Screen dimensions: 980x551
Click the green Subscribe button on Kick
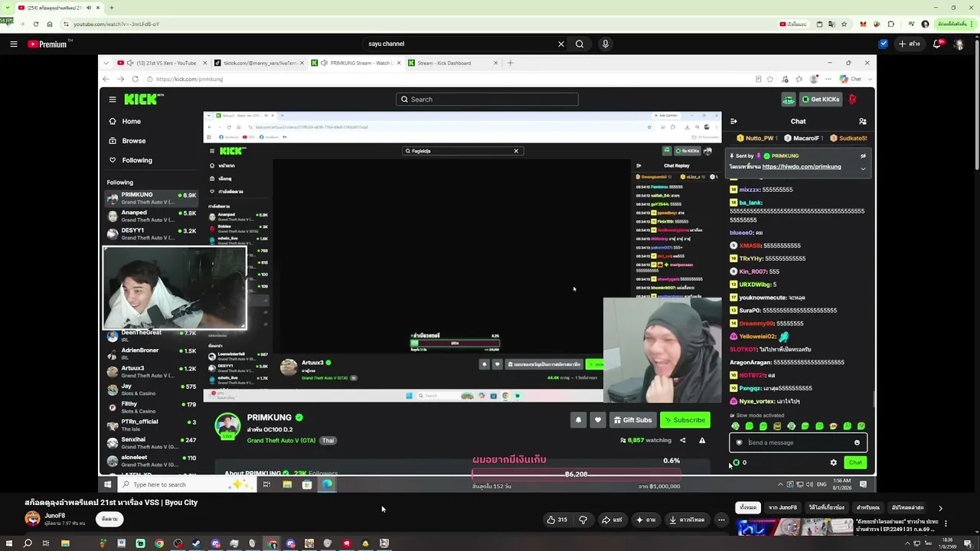tap(685, 420)
